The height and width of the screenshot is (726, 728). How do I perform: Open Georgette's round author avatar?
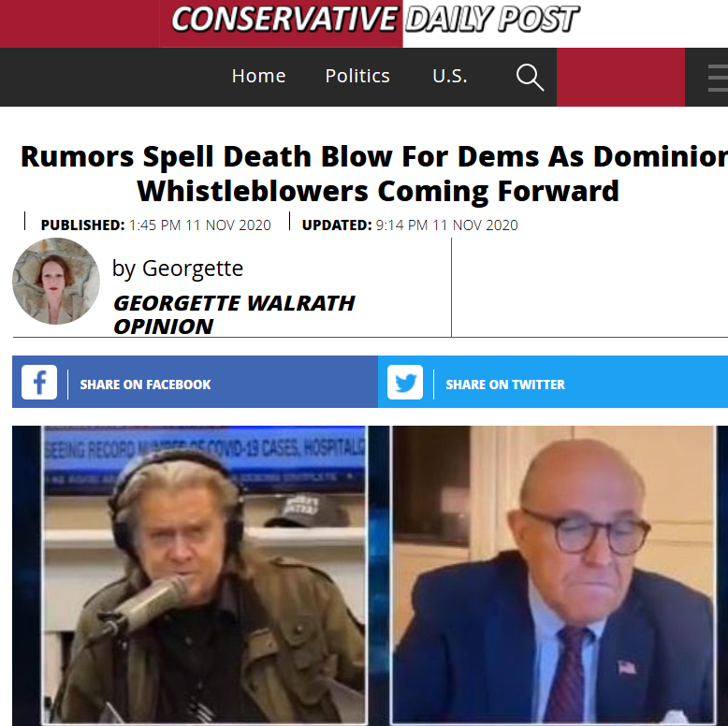56,282
